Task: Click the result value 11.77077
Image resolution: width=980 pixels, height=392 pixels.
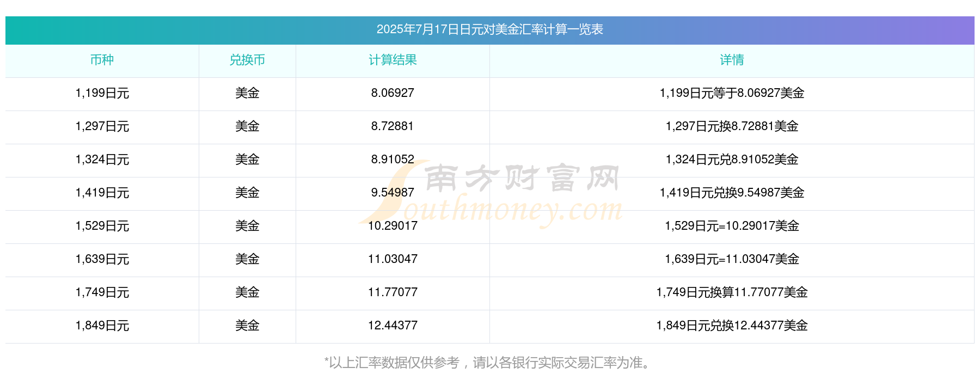Action: pos(393,292)
